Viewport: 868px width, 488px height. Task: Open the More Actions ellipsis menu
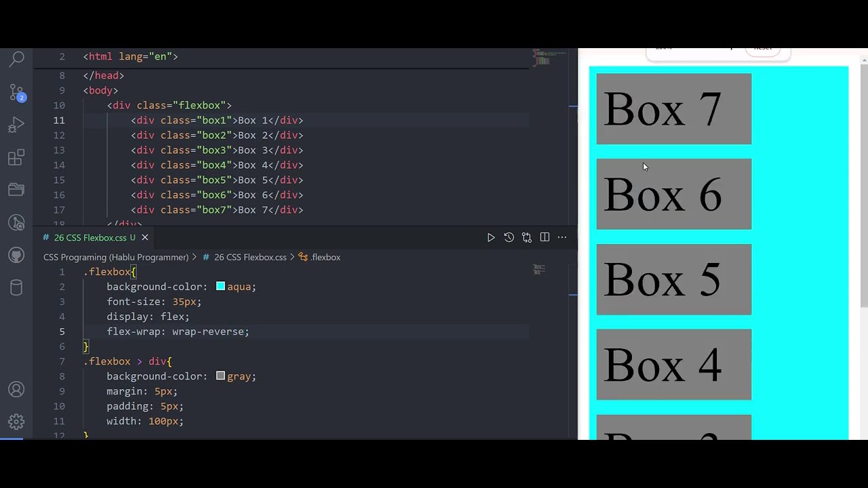(562, 237)
